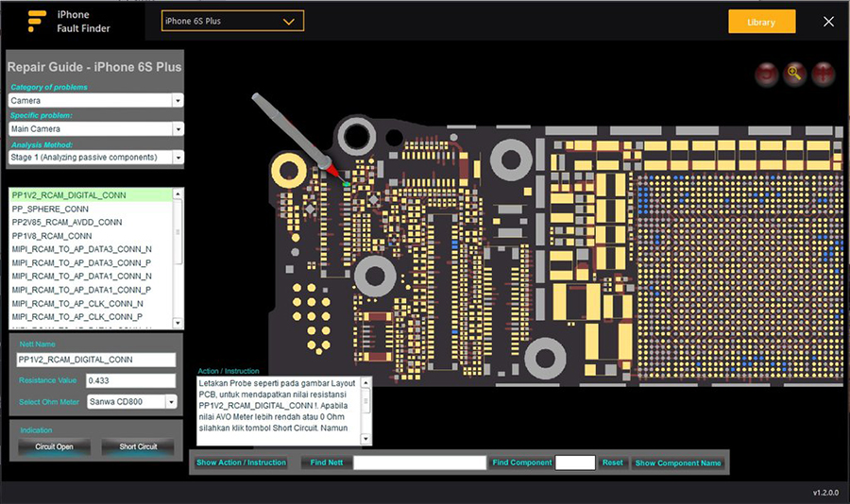Image resolution: width=850 pixels, height=504 pixels.
Task: Open the Select Ohm Meter Sanwa CD800 dropdown
Action: 171,401
